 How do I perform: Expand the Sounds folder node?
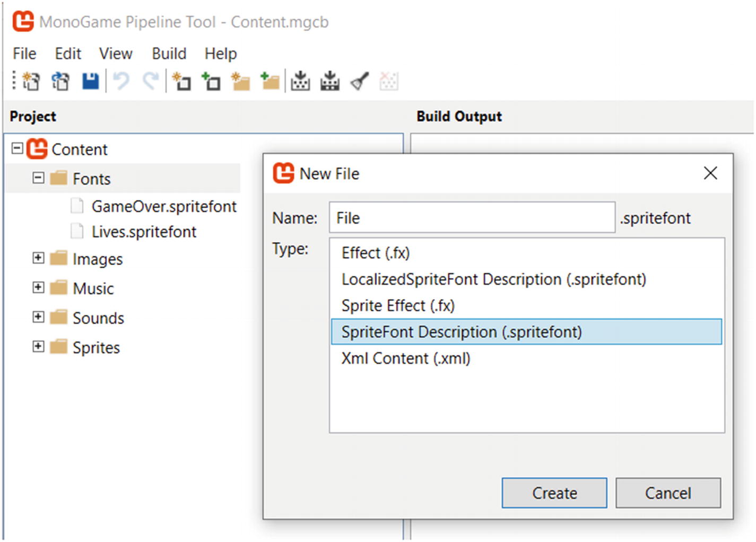click(x=38, y=317)
